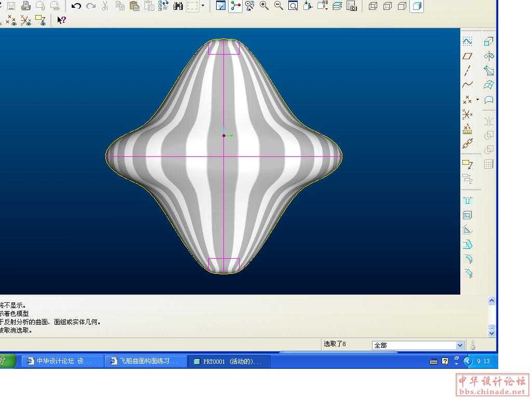Viewport: 532px width, 399px height.
Task: Select the Rib tool
Action: click(468, 230)
